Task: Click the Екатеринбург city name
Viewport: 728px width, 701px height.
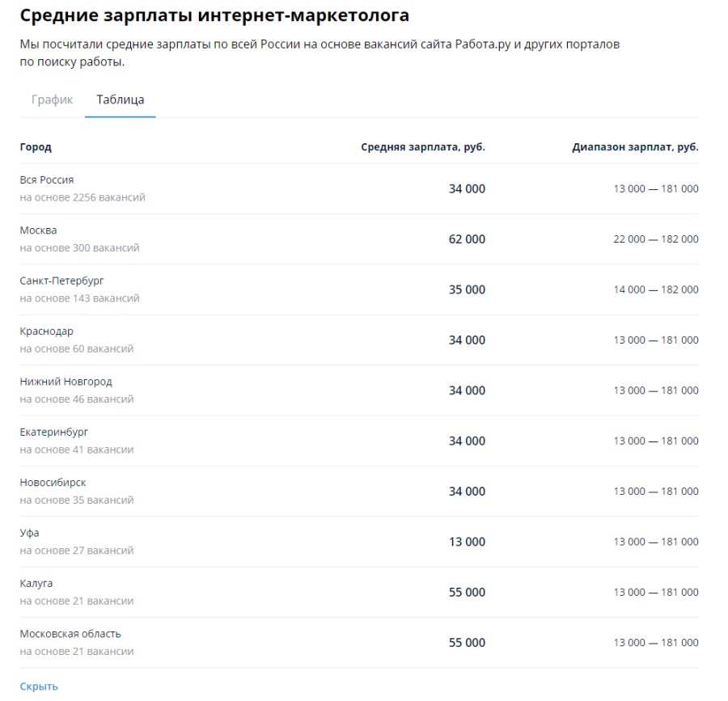Action: [x=53, y=432]
